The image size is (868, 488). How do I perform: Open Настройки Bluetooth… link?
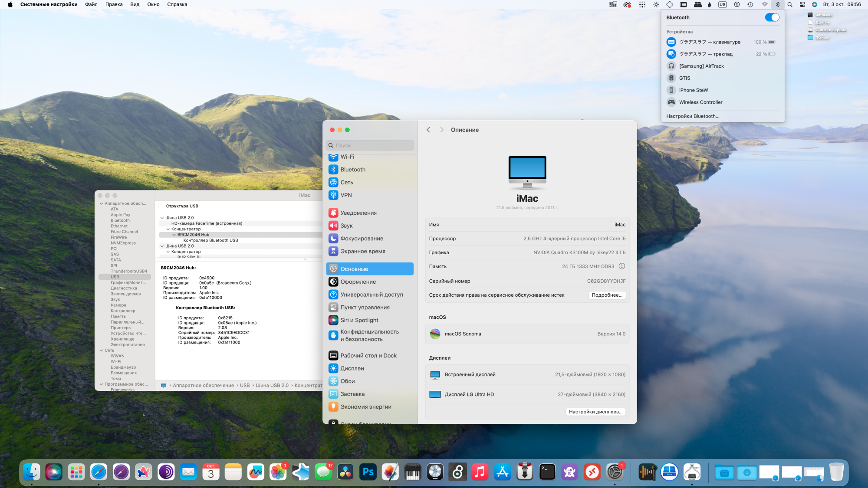pyautogui.click(x=693, y=116)
